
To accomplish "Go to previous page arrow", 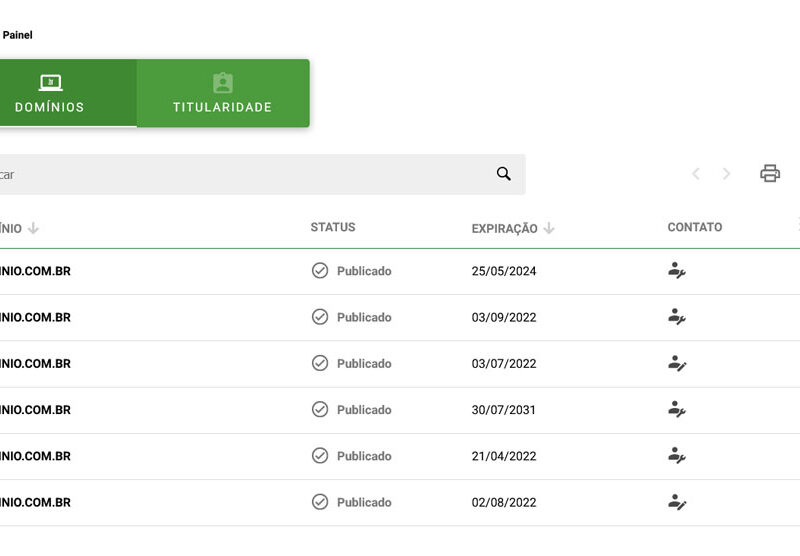I will tap(695, 174).
